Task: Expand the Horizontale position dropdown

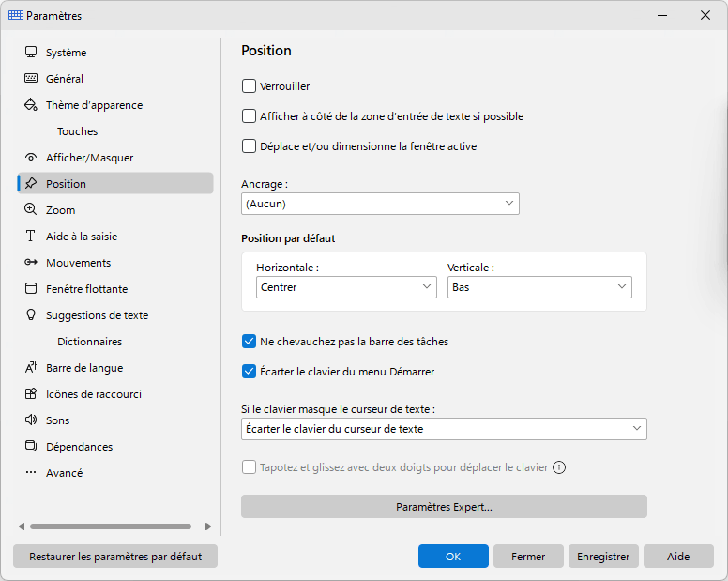Action: pos(346,287)
